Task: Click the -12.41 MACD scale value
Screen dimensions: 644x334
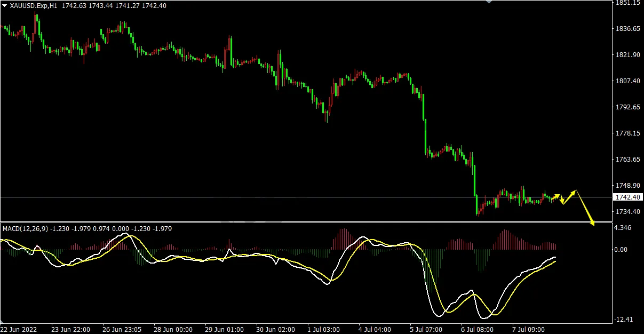Action: pos(624,320)
